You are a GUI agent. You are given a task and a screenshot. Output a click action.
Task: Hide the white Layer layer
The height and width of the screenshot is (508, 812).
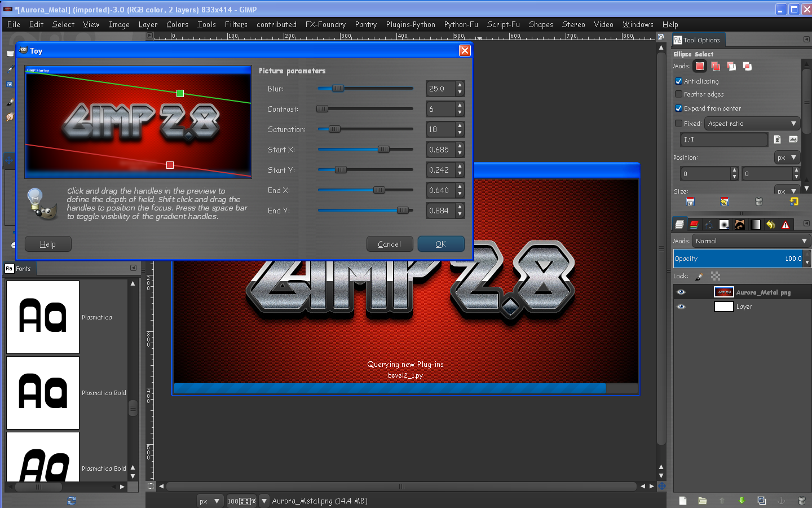point(681,306)
